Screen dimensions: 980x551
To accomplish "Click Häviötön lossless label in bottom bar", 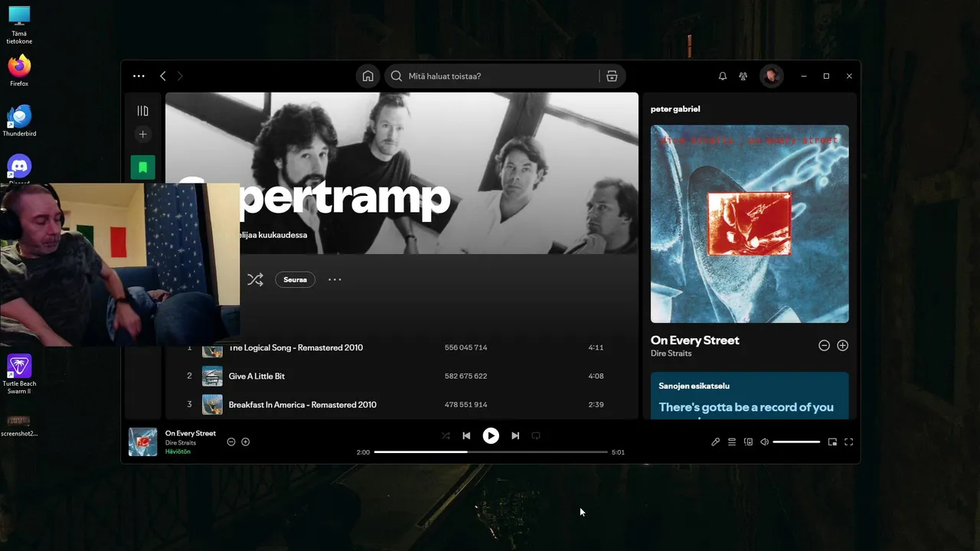I will (178, 452).
